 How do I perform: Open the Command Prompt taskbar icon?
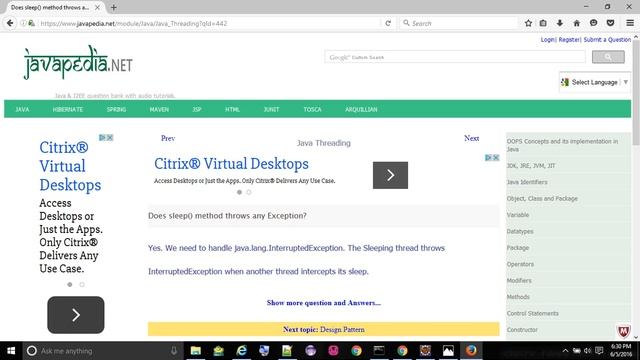379,351
